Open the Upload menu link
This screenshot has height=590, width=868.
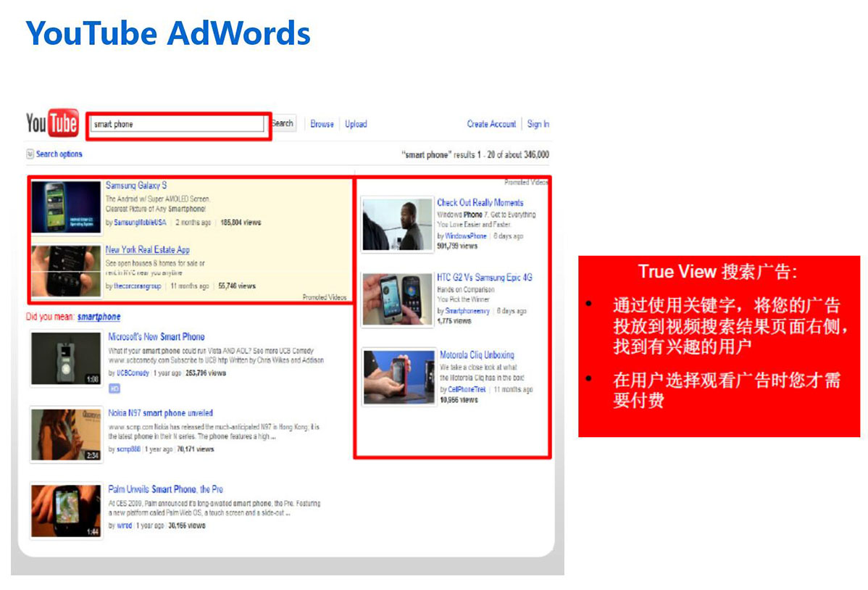point(356,124)
